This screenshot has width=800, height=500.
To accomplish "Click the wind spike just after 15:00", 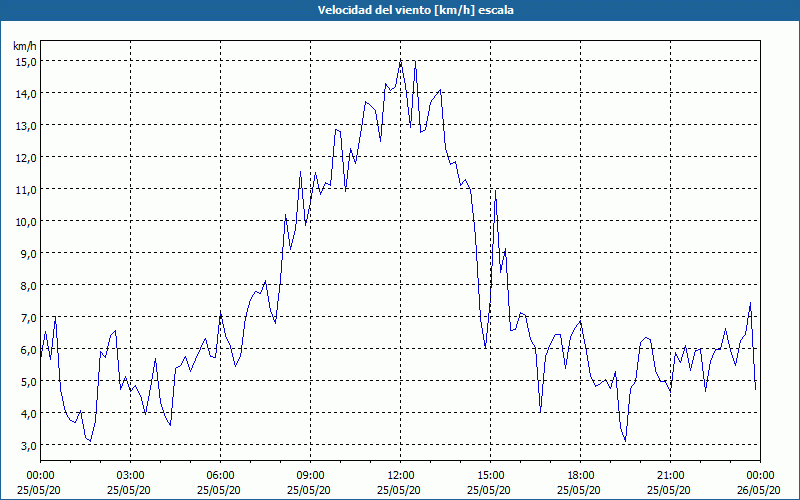I will [x=495, y=190].
